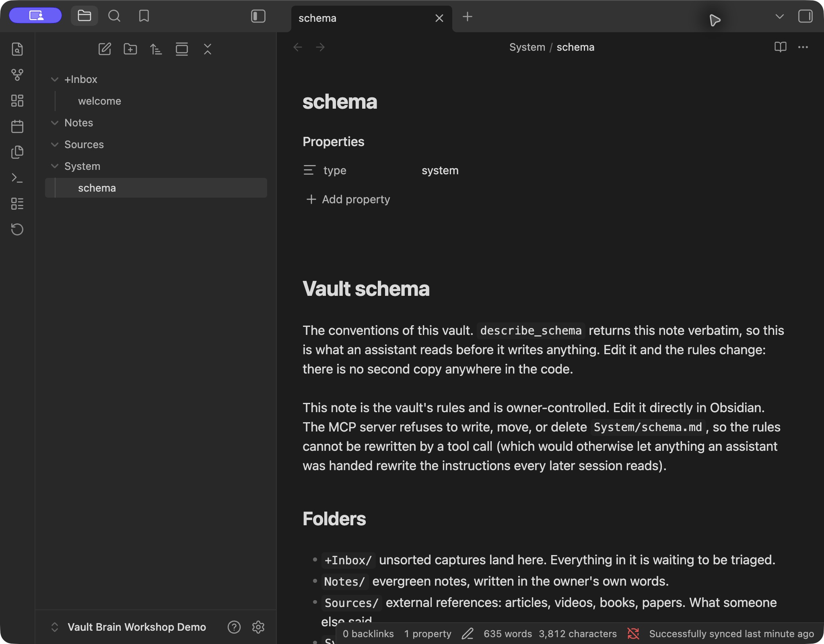
Task: Toggle the left sidebar collapse icon
Action: point(258,16)
